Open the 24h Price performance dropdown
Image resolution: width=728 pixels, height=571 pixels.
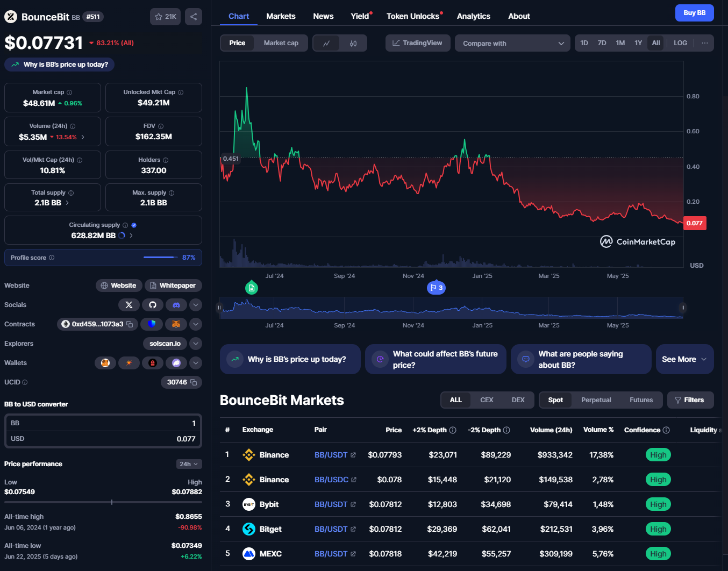pos(189,464)
